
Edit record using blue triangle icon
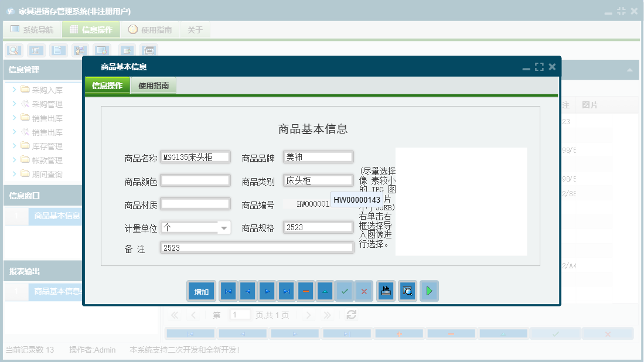point(325,291)
